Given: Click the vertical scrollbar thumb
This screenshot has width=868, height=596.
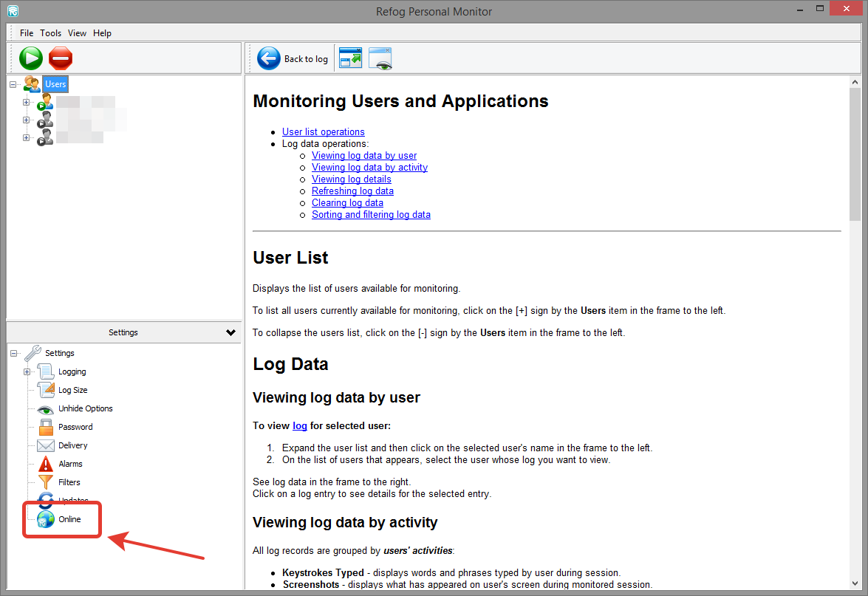Looking at the screenshot, I should click(x=855, y=155).
